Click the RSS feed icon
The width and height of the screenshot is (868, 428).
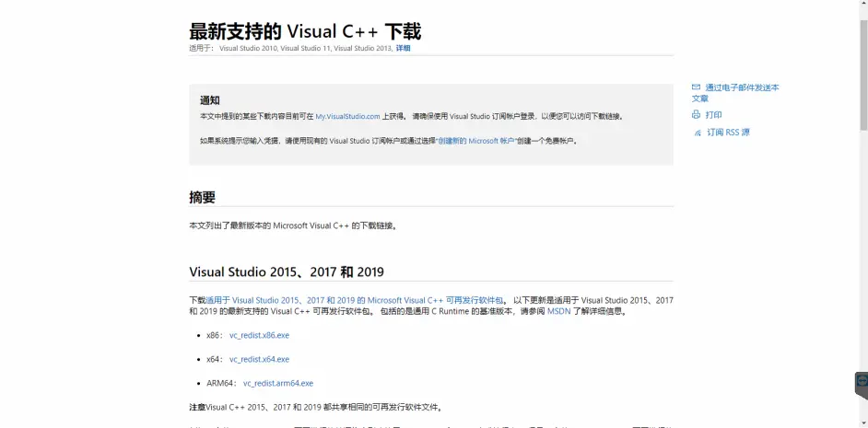[698, 133]
